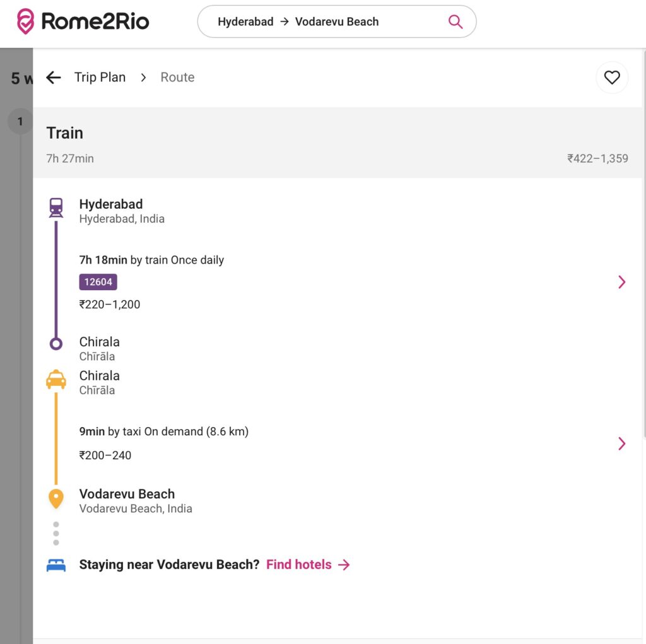Click the Hyderabad origin stop name
The image size is (646, 644).
click(x=111, y=204)
